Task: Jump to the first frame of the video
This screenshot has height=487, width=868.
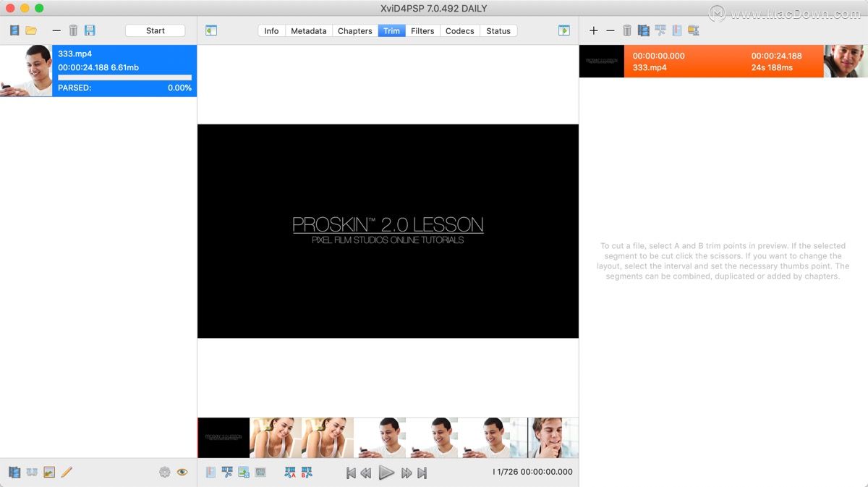Action: coord(350,473)
